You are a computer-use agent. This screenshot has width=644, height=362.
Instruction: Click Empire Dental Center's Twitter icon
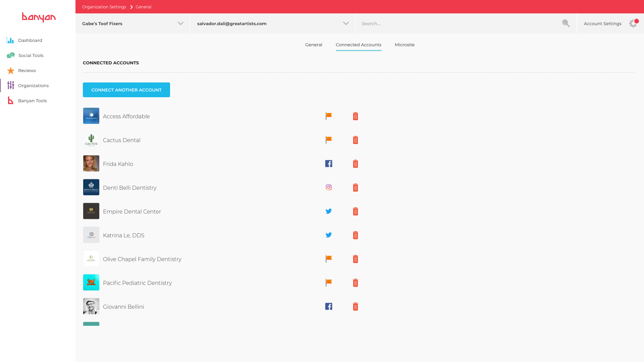click(x=329, y=211)
